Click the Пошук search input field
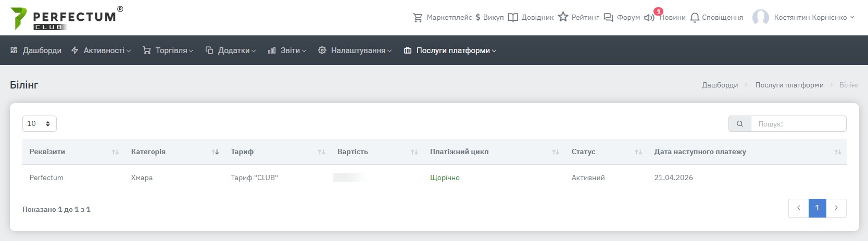The image size is (868, 241). pyautogui.click(x=798, y=124)
